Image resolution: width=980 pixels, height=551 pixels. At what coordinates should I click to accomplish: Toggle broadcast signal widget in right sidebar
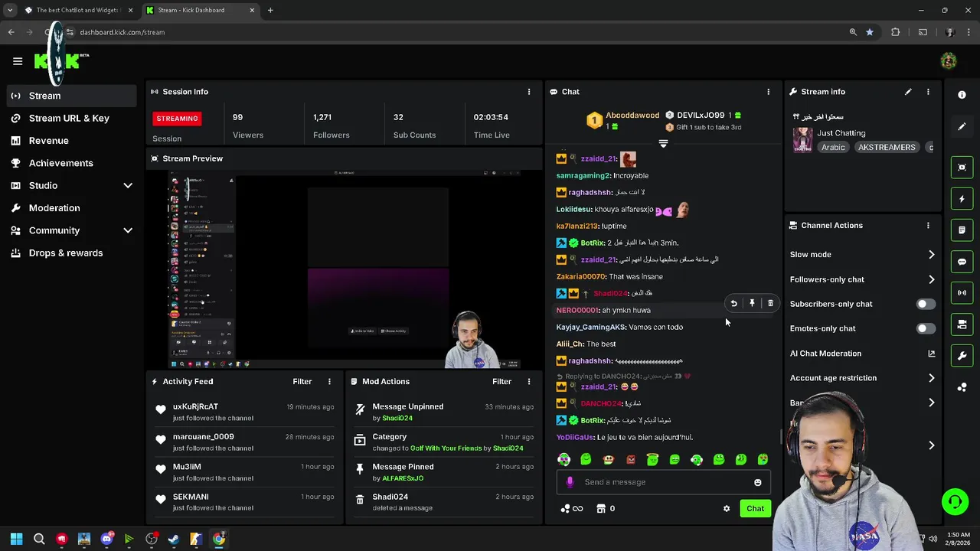[962, 293]
